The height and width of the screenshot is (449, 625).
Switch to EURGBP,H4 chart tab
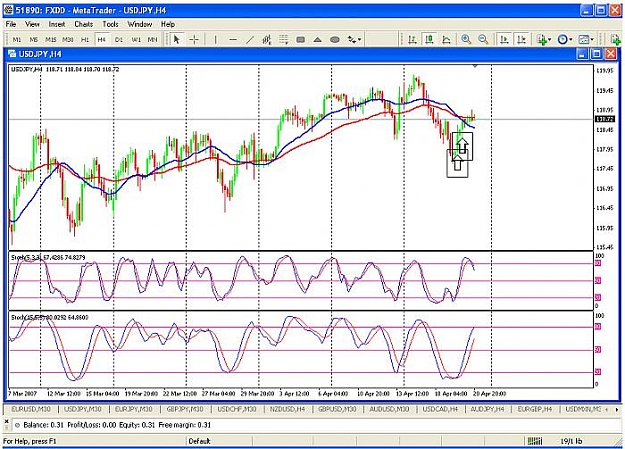click(x=535, y=409)
